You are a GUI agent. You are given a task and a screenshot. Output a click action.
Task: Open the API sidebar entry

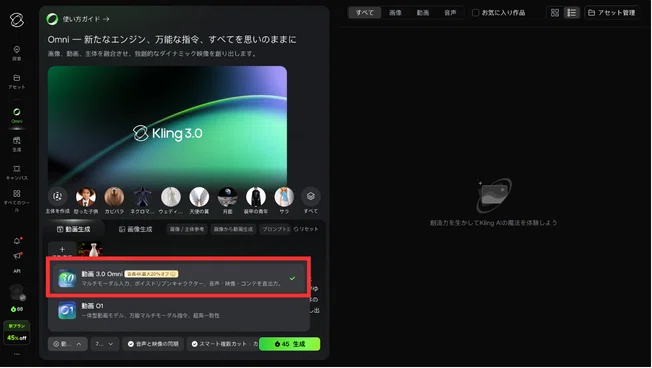pos(17,271)
